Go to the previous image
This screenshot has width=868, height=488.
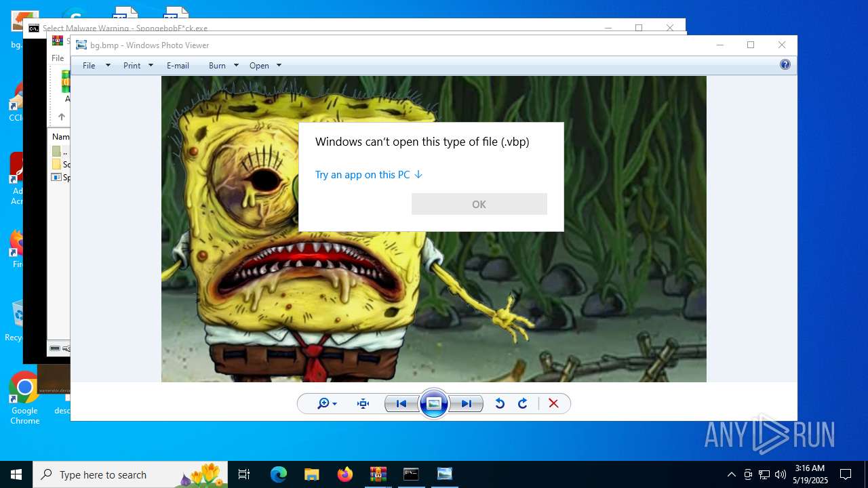click(x=401, y=404)
